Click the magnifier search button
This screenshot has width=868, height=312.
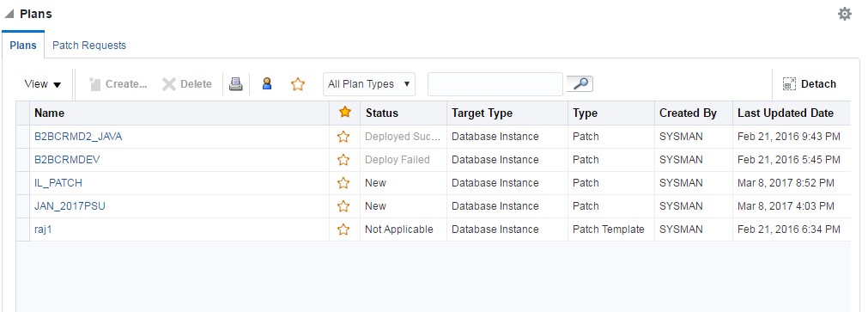point(580,83)
